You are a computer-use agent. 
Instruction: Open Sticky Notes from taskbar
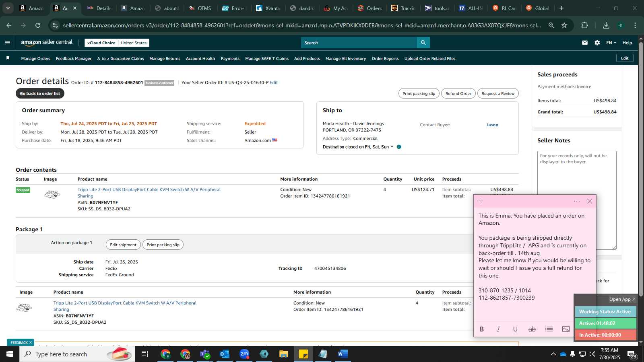point(303,354)
